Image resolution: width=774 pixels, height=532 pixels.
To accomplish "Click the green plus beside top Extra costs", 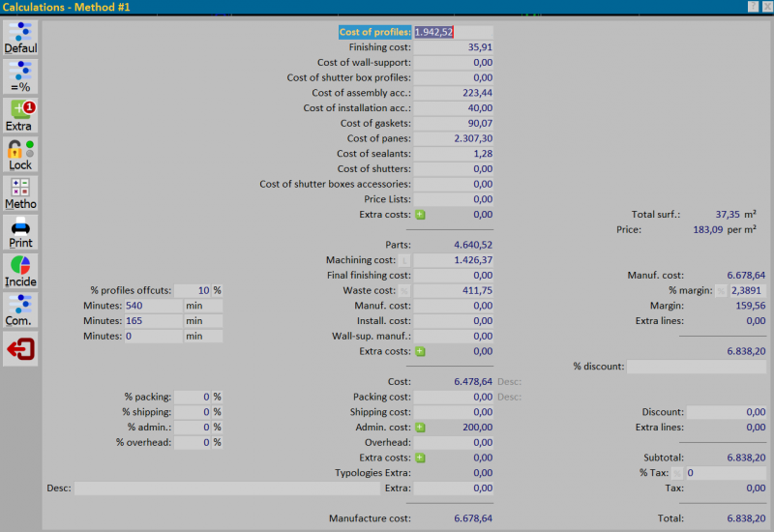I will click(x=420, y=215).
